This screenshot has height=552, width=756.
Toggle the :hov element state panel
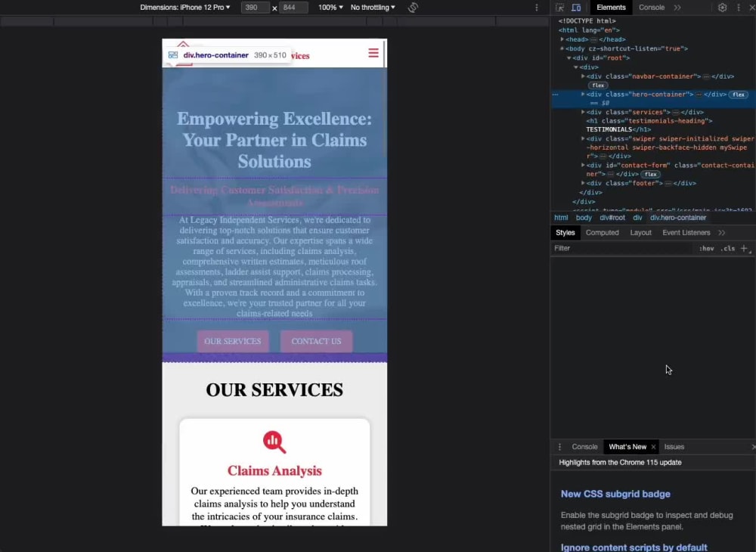[x=706, y=248]
